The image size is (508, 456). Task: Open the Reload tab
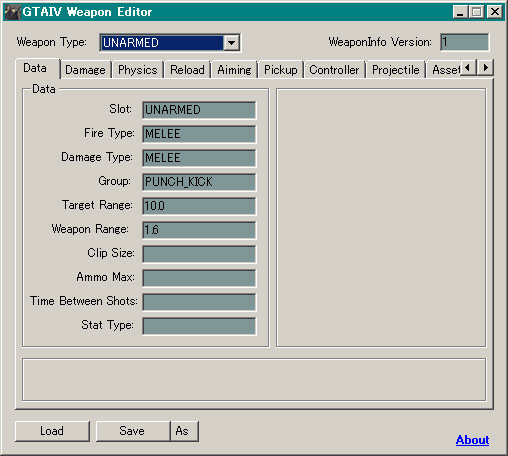click(x=187, y=70)
